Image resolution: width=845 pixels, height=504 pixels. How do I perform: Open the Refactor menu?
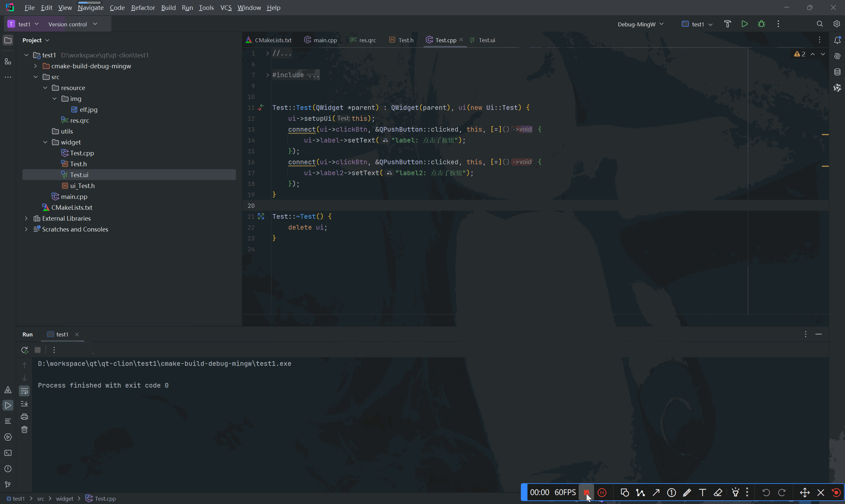pos(143,8)
